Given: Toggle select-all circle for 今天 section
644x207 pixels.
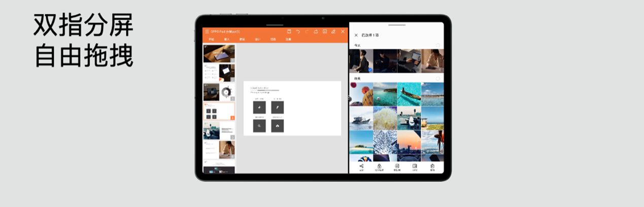Looking at the screenshot, I should point(438,45).
